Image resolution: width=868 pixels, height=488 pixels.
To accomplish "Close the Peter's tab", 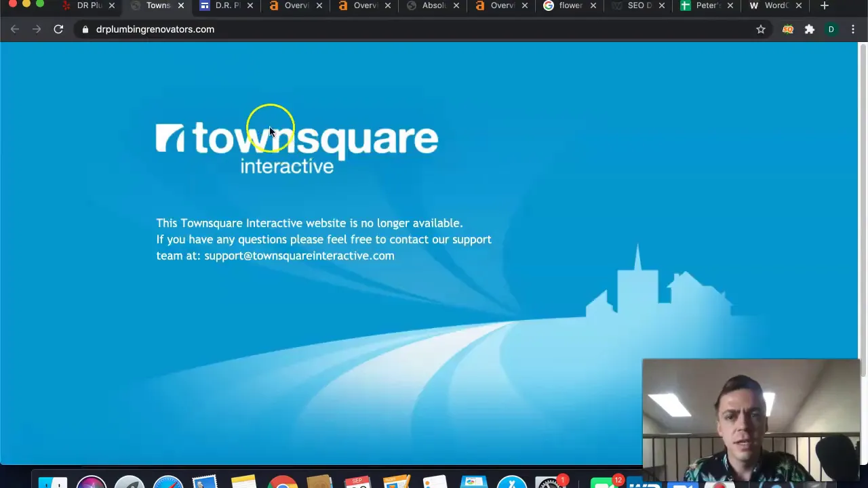I will coord(730,5).
